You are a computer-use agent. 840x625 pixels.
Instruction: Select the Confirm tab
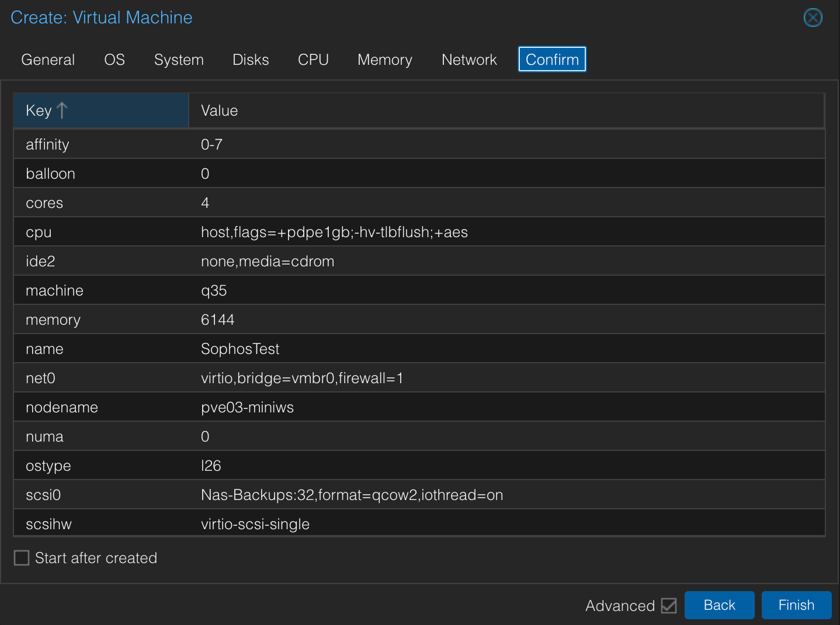(552, 60)
